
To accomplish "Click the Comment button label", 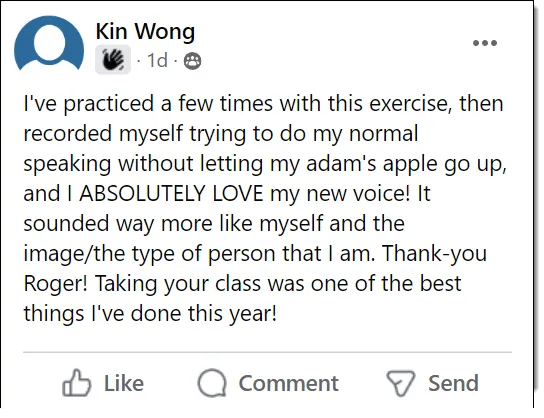I will click(288, 383).
